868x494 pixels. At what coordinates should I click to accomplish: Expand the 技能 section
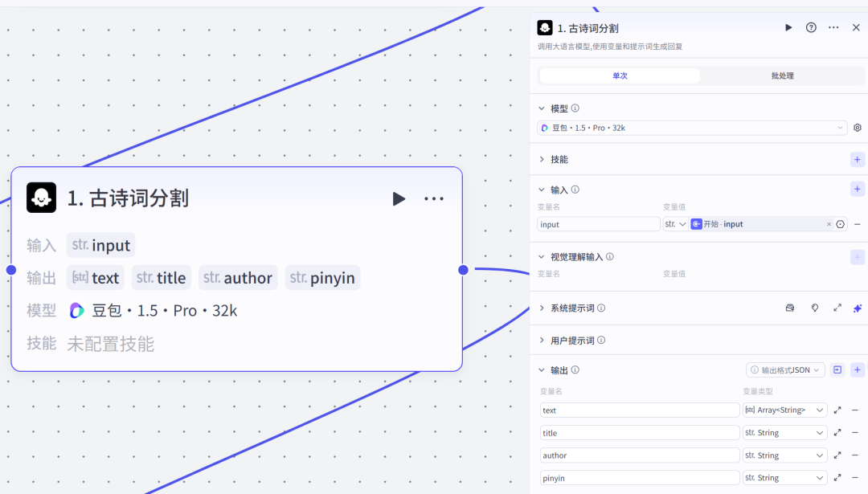pos(542,159)
